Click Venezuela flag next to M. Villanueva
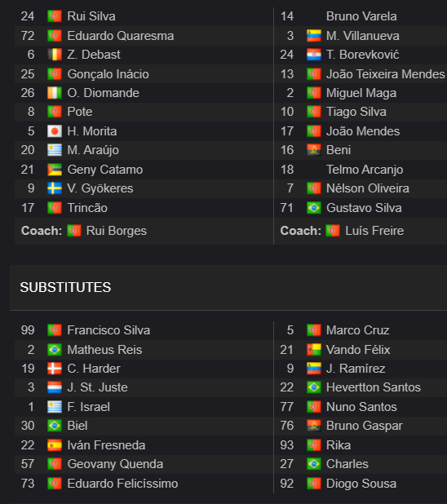The width and height of the screenshot is (447, 504). coord(313,36)
